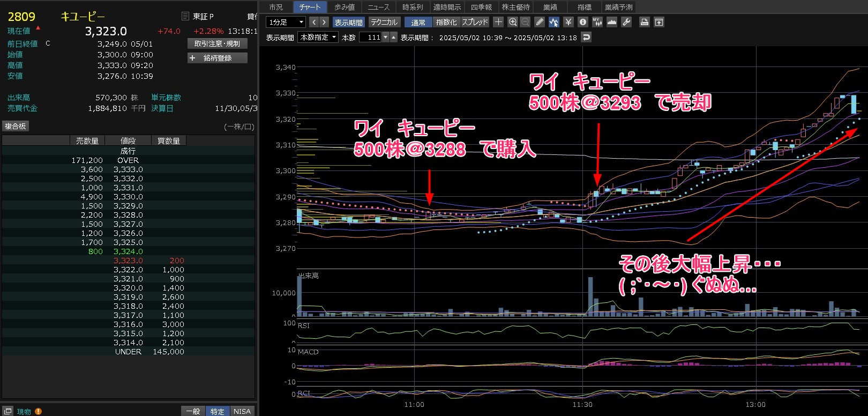Image resolution: width=868 pixels, height=416 pixels.
Task: Click the 3,314.0 bid price row
Action: tap(128, 343)
